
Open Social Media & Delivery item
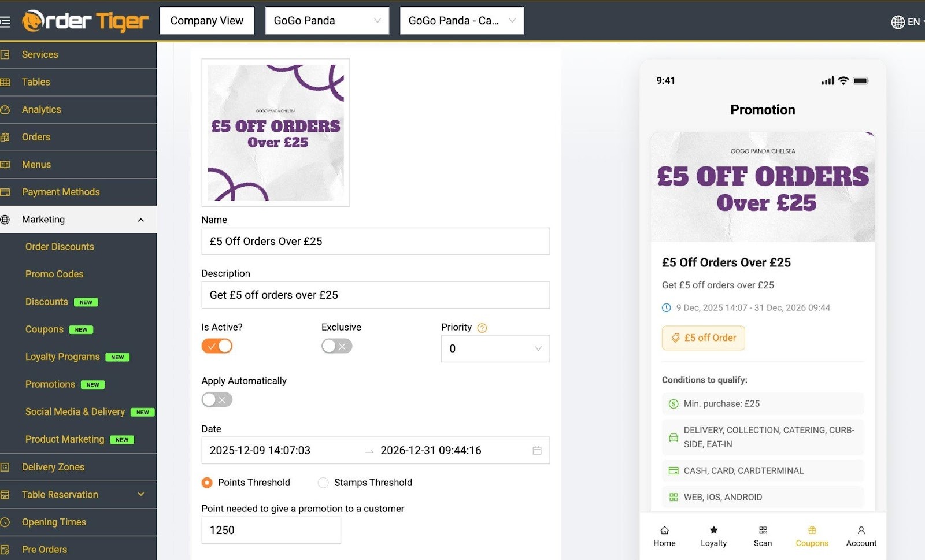point(75,412)
